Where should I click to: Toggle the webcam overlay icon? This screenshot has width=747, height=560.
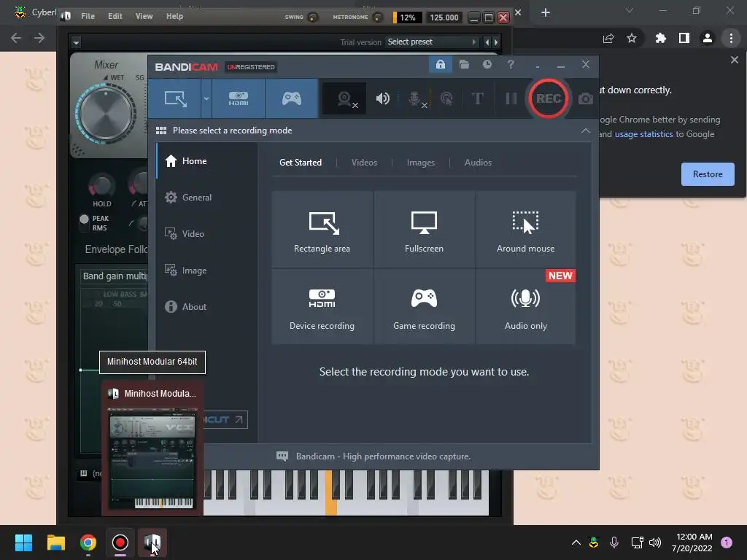[344, 98]
